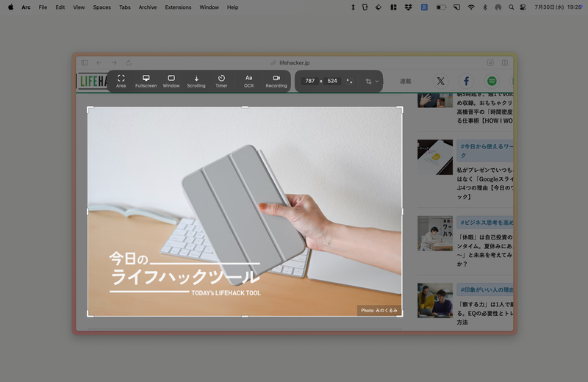Click the #ビジネス思考を高め tag link
588x382 pixels.
pos(485,223)
